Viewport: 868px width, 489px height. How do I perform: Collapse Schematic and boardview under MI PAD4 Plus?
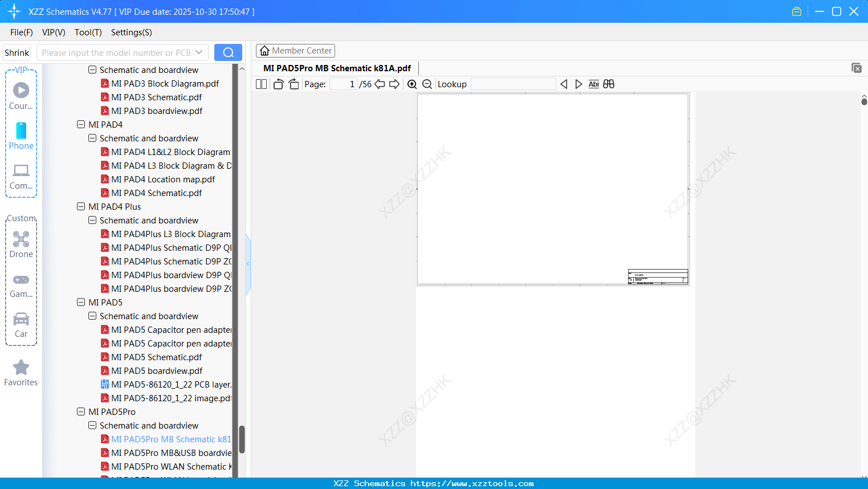pyautogui.click(x=92, y=220)
